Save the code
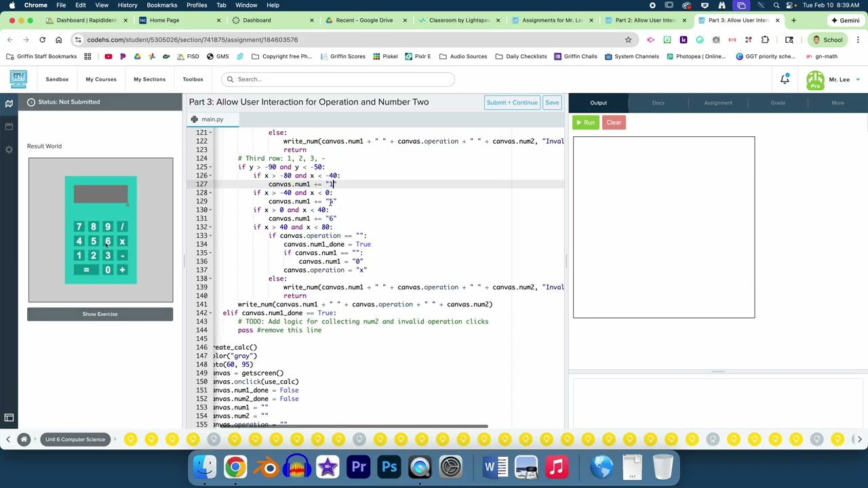This screenshot has height=488, width=868. (x=552, y=102)
